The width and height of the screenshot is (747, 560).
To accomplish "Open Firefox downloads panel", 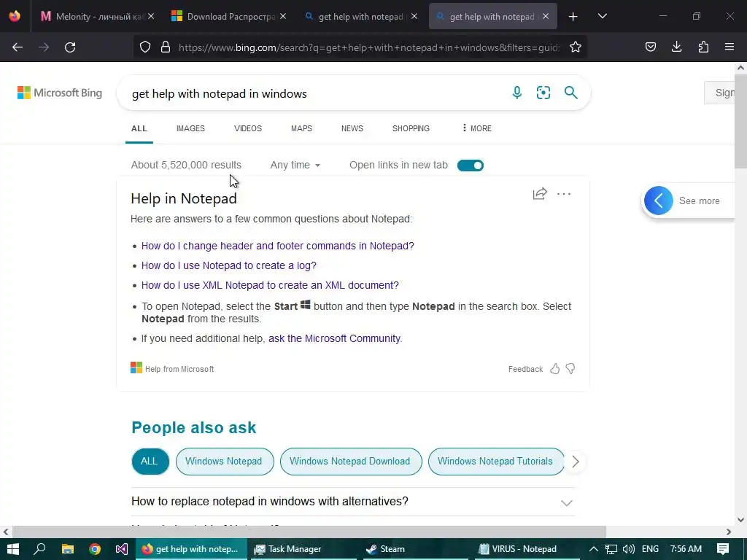I will point(676,47).
